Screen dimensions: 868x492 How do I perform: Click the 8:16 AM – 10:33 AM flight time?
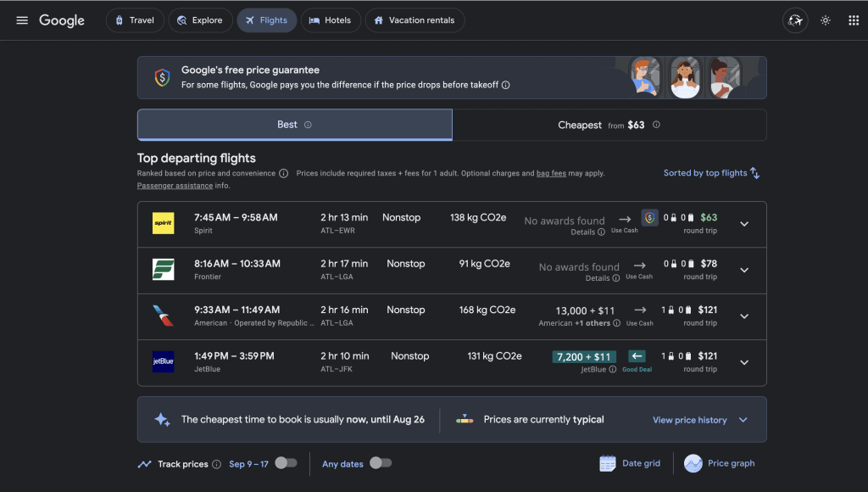click(237, 264)
